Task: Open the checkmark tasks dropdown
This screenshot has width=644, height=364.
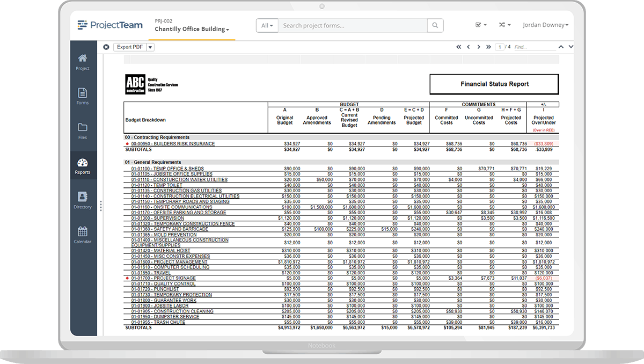Action: [481, 25]
